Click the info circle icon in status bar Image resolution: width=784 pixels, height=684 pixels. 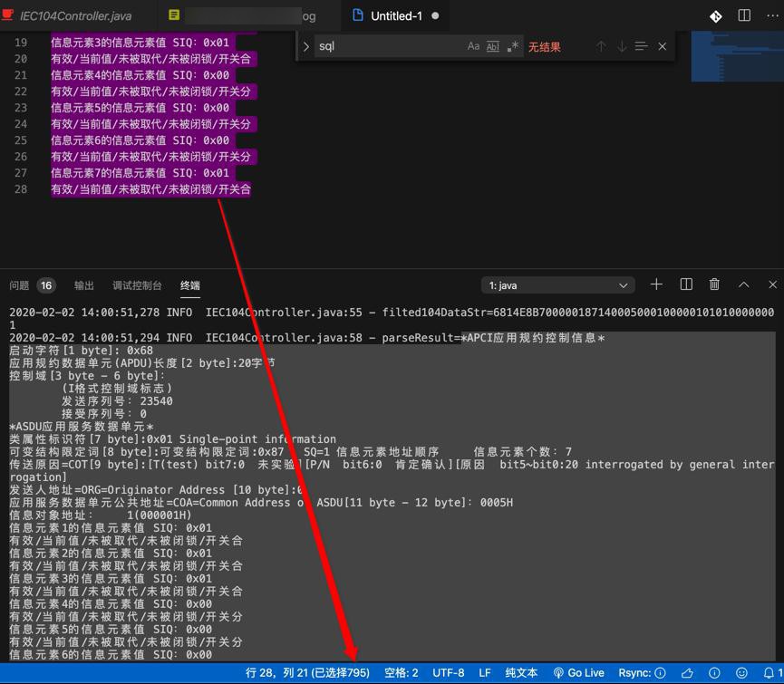click(714, 673)
